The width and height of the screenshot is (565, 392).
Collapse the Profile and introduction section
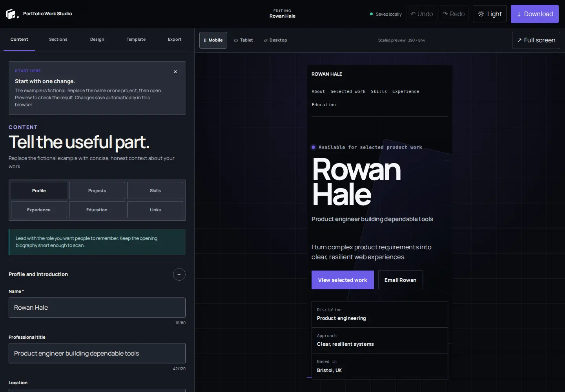(x=179, y=274)
